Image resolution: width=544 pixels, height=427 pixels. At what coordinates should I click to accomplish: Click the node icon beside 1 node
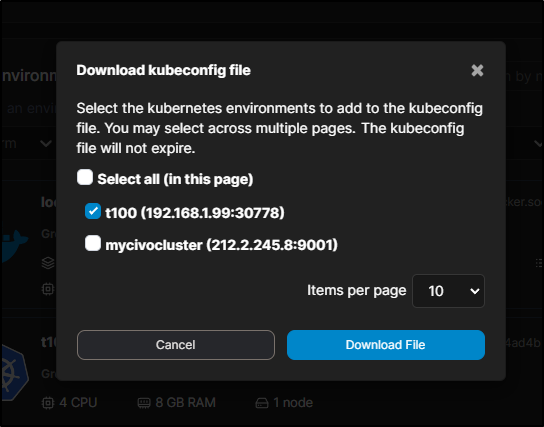tap(262, 403)
